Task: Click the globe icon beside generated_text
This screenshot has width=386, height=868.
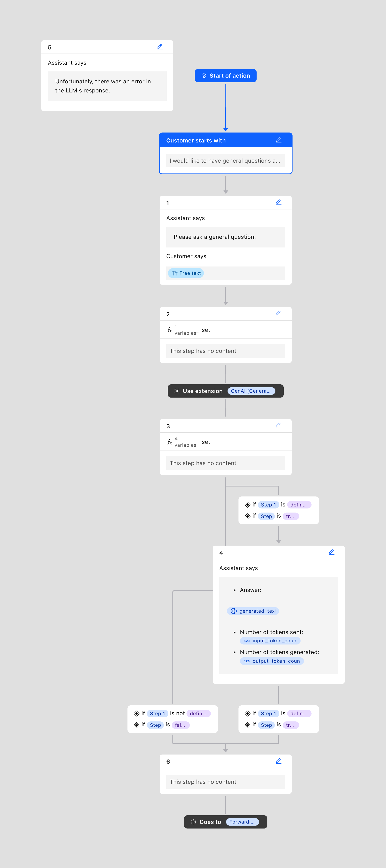Action: (234, 611)
